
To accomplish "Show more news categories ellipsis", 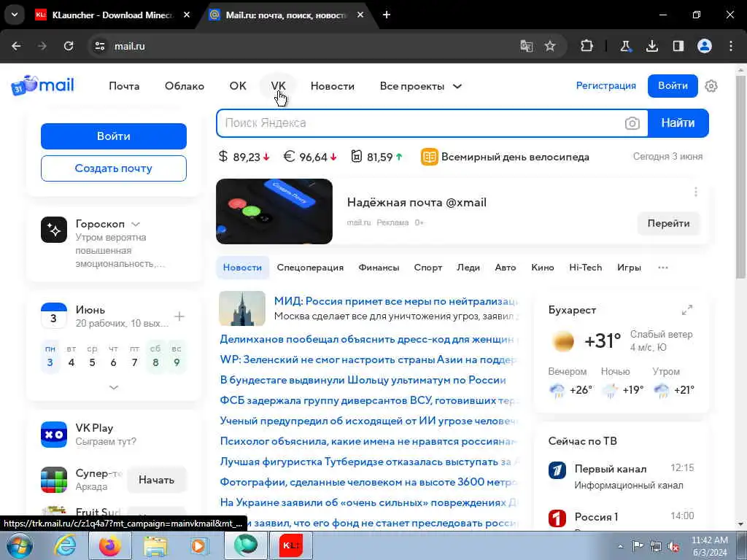I will [663, 268].
